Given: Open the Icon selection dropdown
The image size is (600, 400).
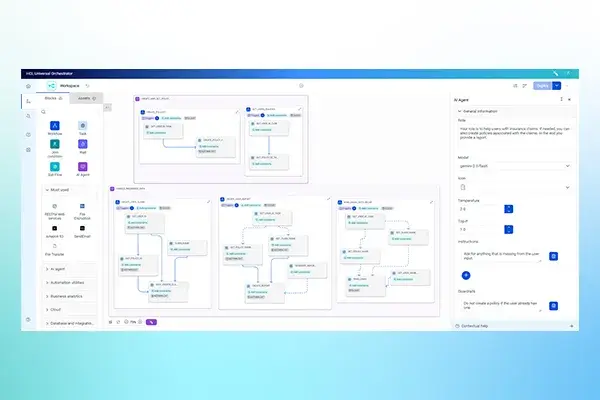Looking at the screenshot, I should coord(513,187).
